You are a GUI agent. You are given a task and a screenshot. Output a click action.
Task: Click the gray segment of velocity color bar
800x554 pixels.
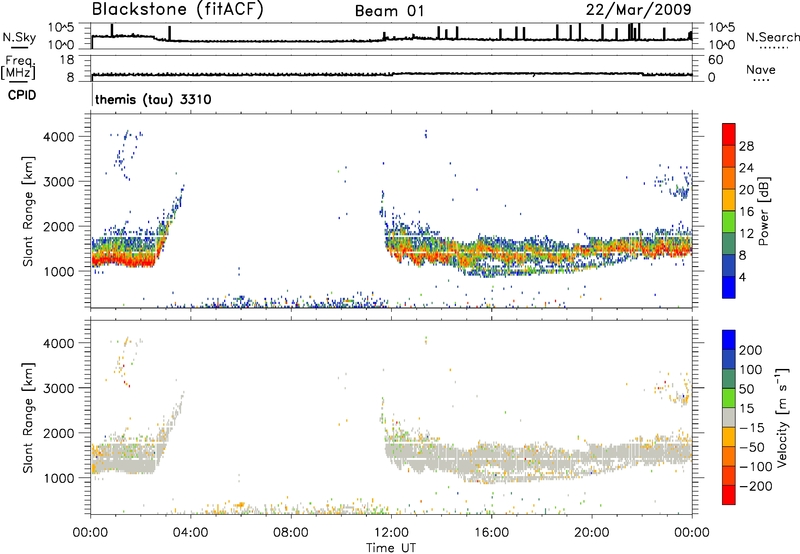click(729, 418)
